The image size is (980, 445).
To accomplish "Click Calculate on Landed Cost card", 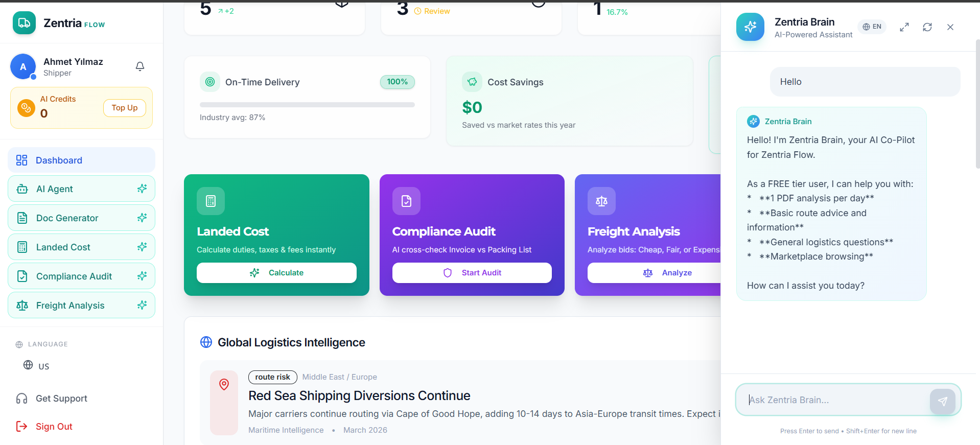I will point(276,273).
